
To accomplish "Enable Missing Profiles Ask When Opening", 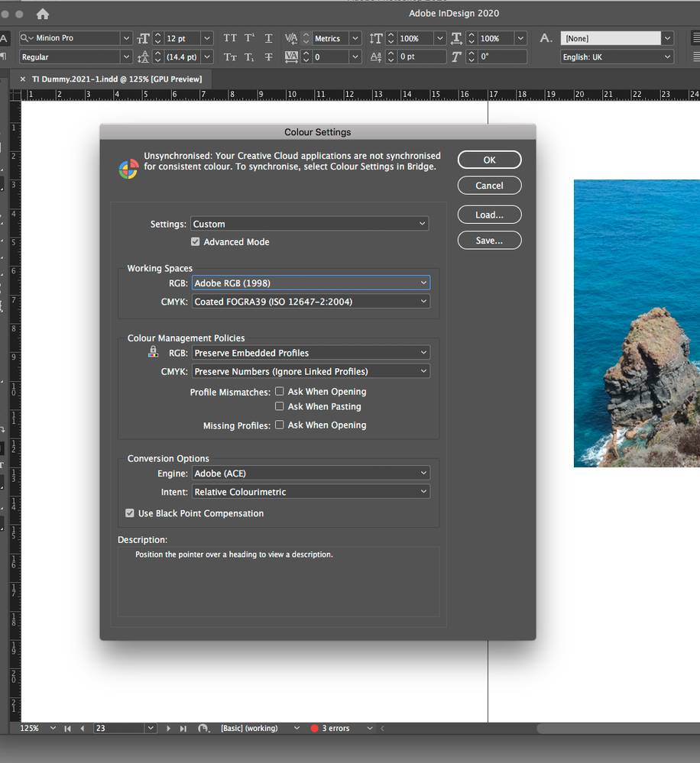I will (x=280, y=425).
